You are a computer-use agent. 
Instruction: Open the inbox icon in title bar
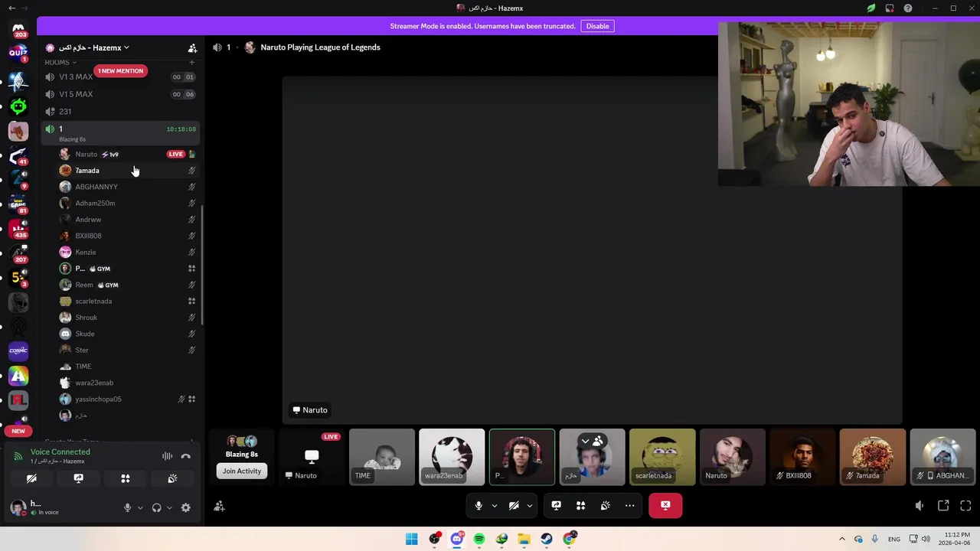(890, 8)
